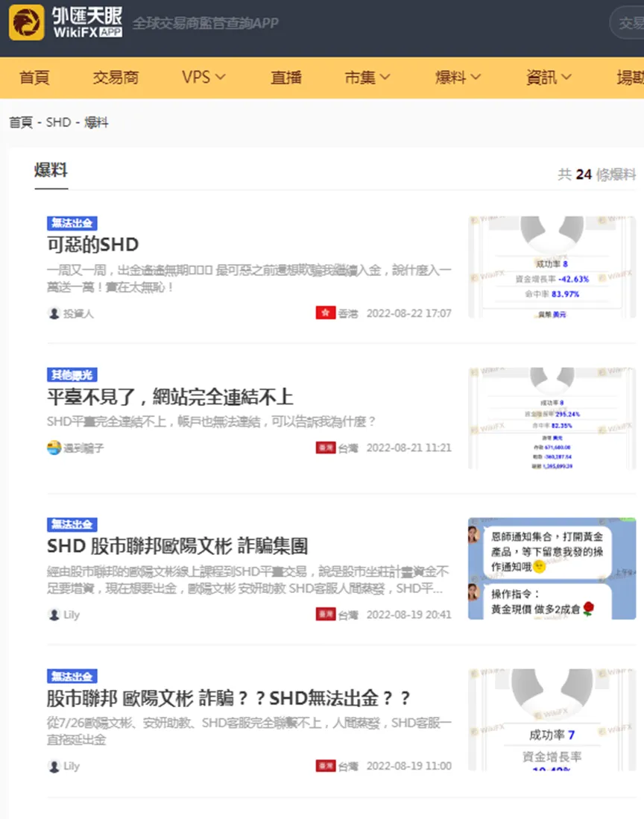Expand the 市集 dropdown chevron
The image size is (644, 819).
(385, 78)
